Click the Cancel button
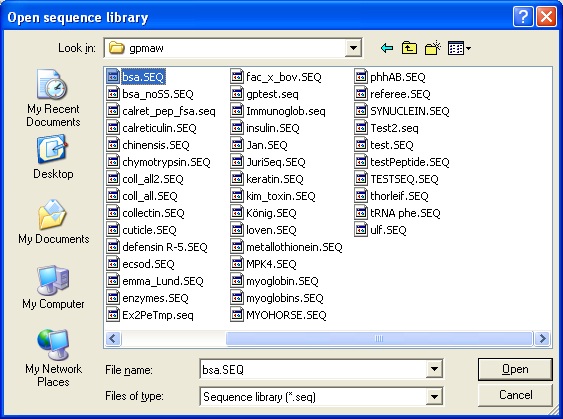 515,395
